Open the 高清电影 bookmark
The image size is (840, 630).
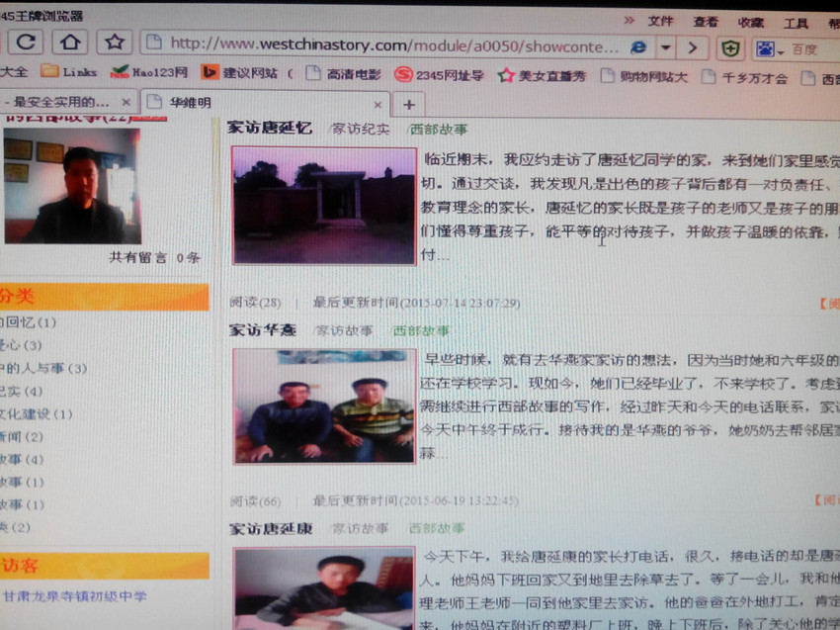[x=343, y=74]
